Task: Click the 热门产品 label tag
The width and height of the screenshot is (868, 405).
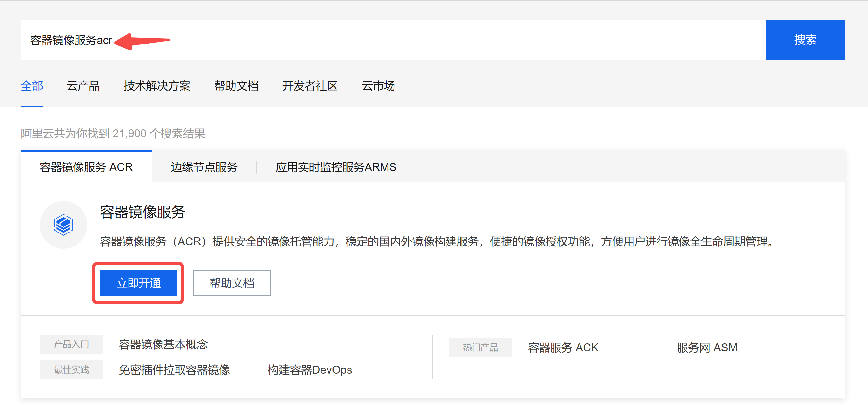Action: click(x=480, y=347)
